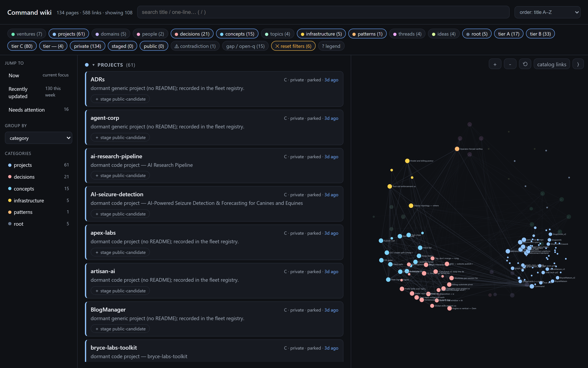Select the Fleet Sign engine blue node

388,279
